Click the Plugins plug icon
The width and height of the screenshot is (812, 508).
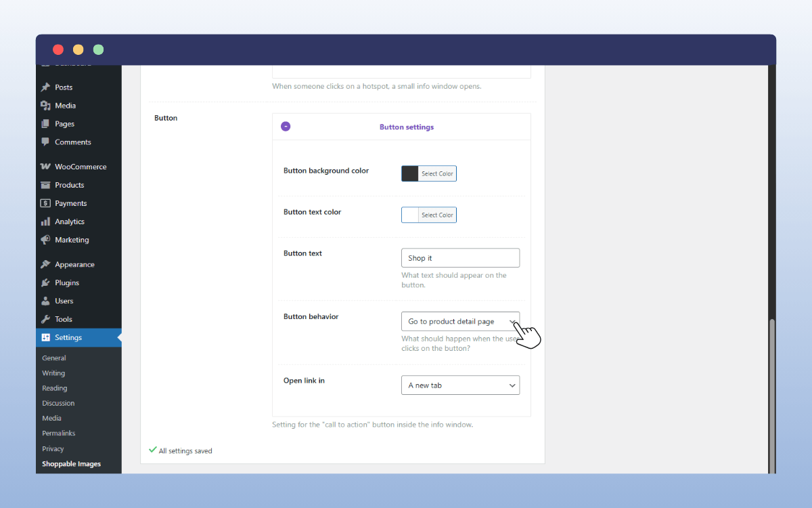[x=45, y=283]
